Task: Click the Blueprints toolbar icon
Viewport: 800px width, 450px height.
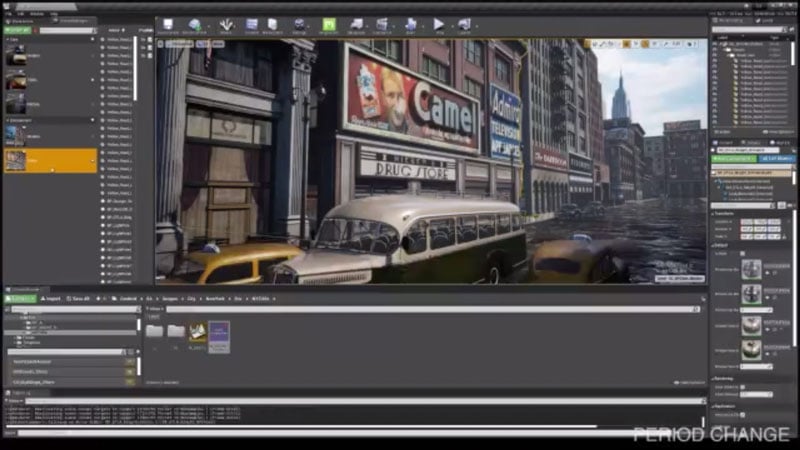Action: [x=357, y=24]
